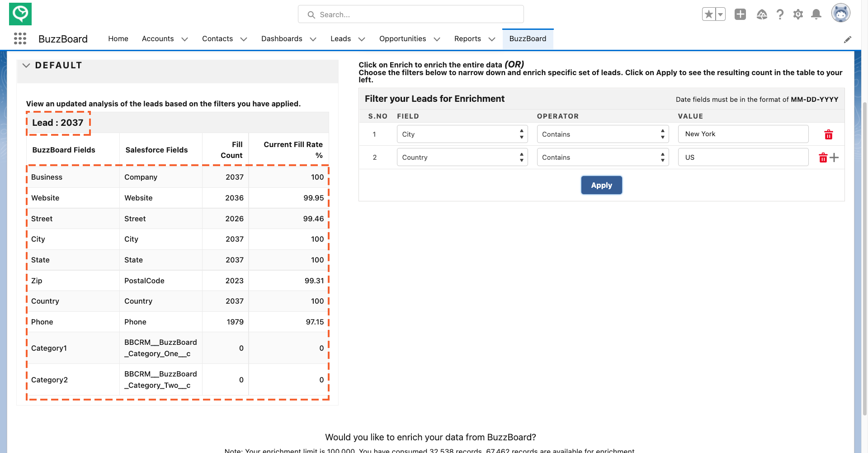Screen dimensions: 868x453
Task: Add a new filter row with plus icon
Action: tap(835, 157)
